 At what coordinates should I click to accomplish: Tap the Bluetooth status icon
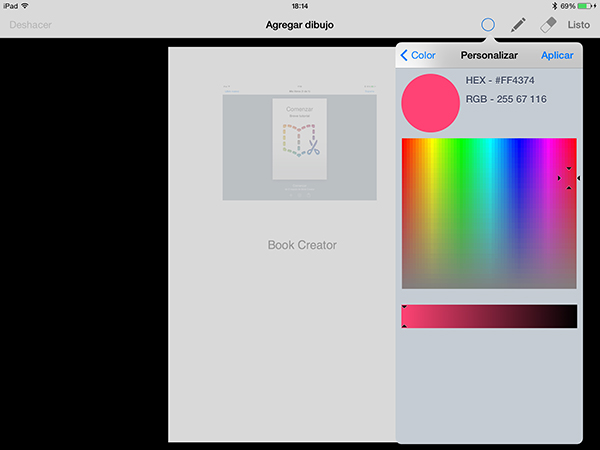pyautogui.click(x=554, y=6)
